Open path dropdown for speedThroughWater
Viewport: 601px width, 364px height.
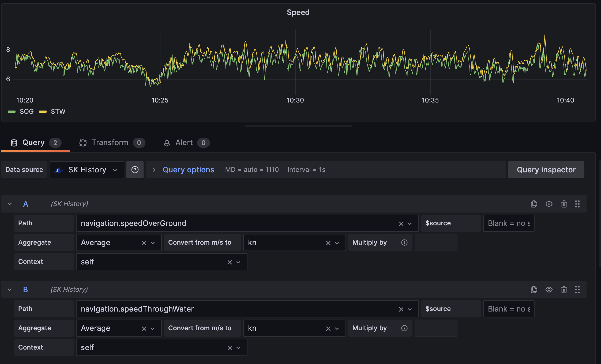pos(410,309)
